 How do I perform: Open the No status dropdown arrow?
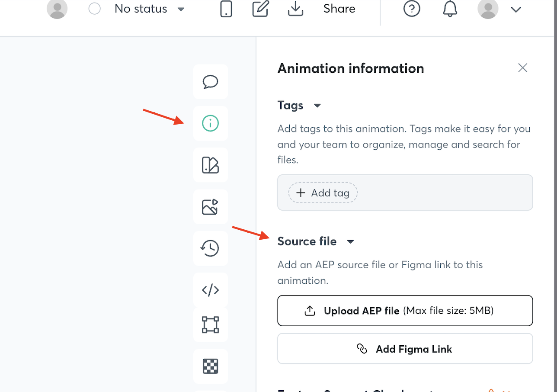tap(181, 10)
